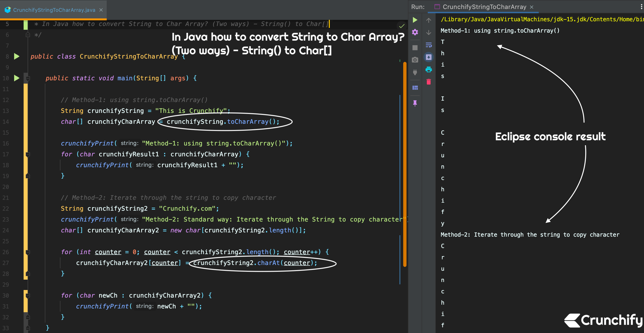Image resolution: width=644 pixels, height=333 pixels.
Task: Open run configuration settings via gear icon
Action: [415, 32]
